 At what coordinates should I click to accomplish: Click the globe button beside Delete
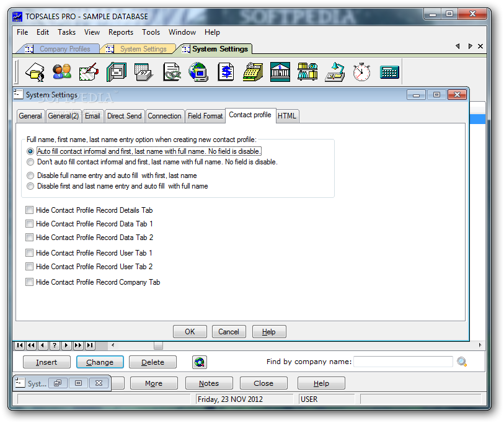pyautogui.click(x=200, y=362)
